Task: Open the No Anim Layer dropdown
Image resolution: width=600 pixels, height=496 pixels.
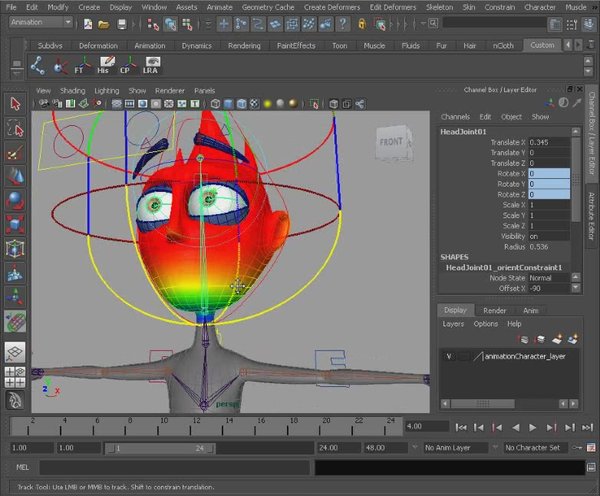Action: (x=458, y=447)
